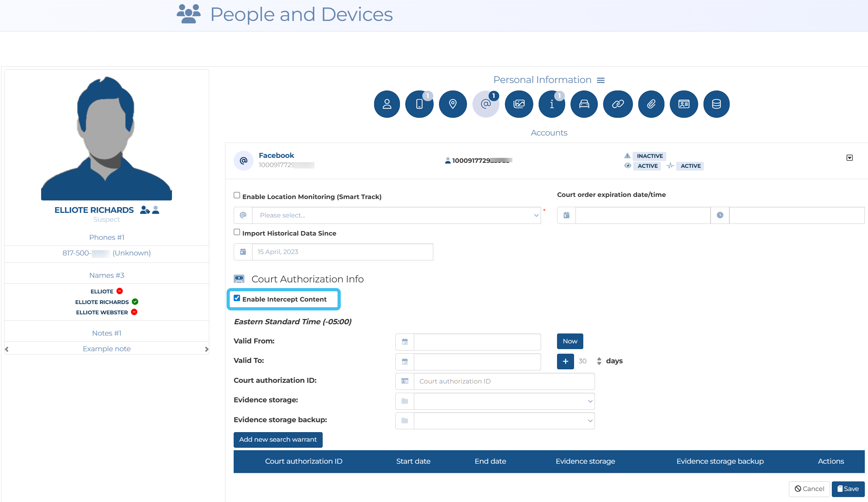The height and width of the screenshot is (502, 868).
Task: Tick Import Historical Data Since checkbox
Action: coord(237,232)
